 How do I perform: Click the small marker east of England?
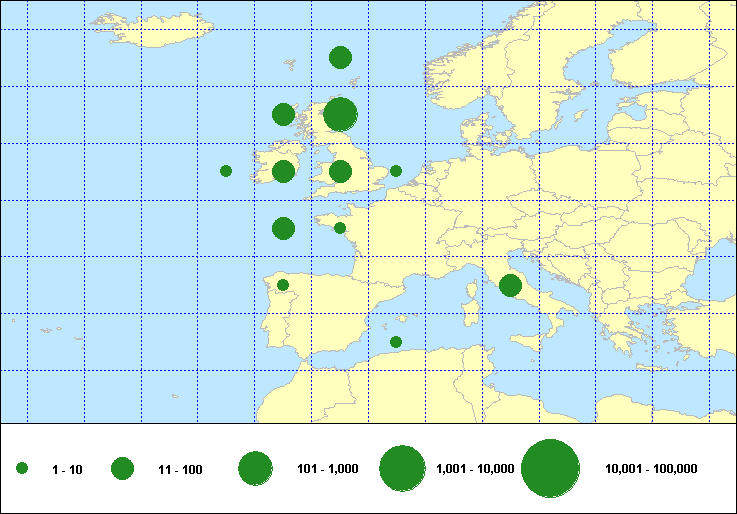(396, 171)
